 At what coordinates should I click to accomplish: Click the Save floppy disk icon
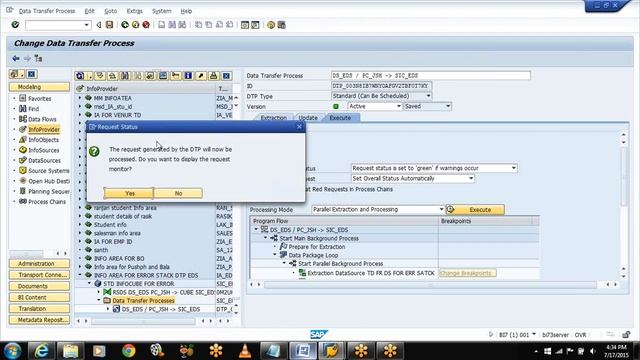[x=109, y=25]
